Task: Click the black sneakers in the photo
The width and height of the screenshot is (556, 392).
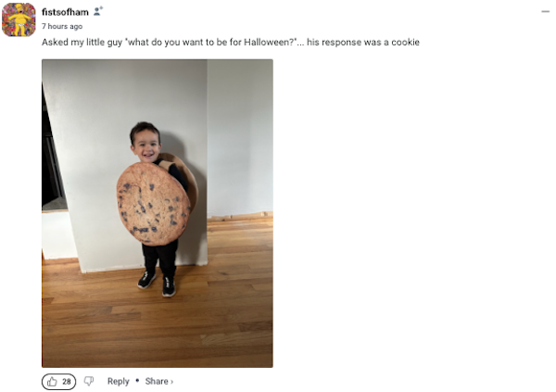Action: point(158,283)
